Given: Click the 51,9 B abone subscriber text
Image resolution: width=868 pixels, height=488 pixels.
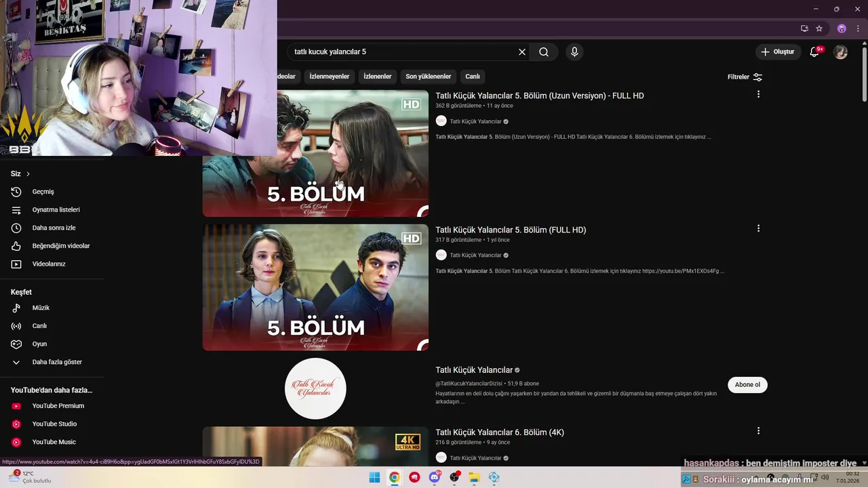Looking at the screenshot, I should pyautogui.click(x=523, y=384).
